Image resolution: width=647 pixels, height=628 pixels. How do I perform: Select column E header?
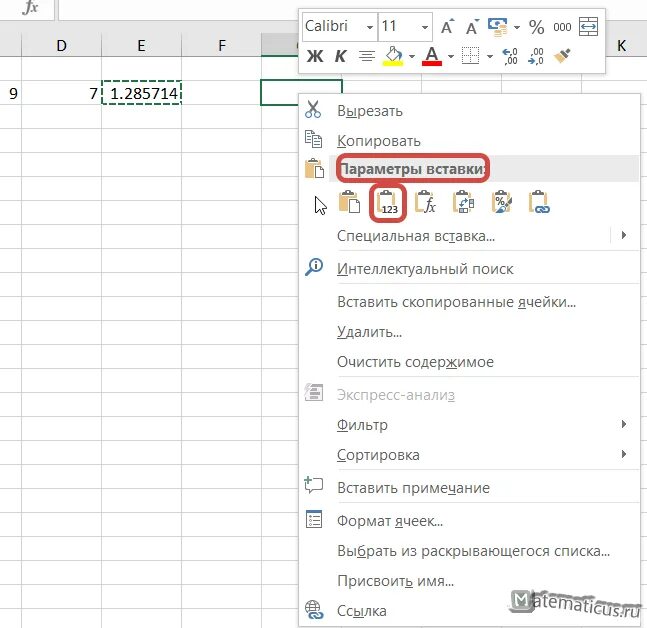(x=142, y=45)
